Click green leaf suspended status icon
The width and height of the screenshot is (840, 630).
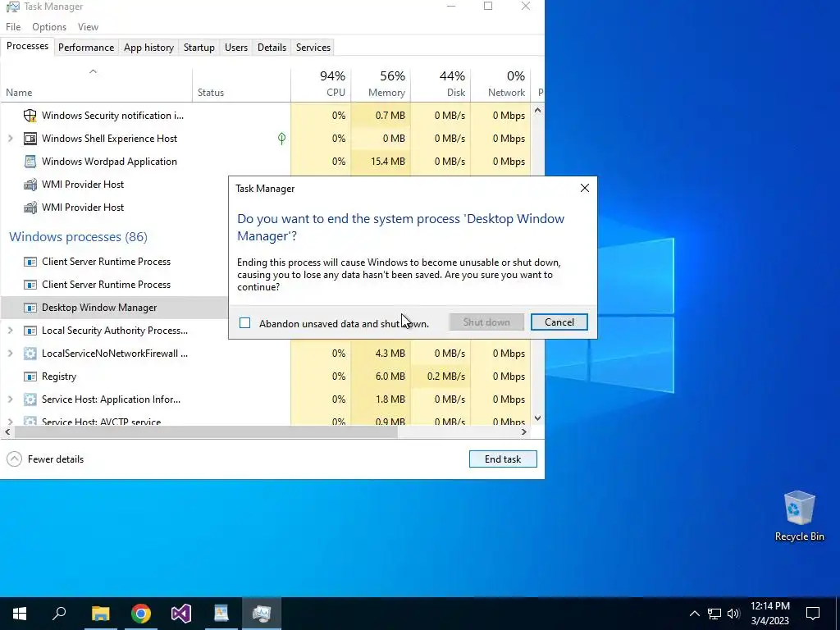[282, 139]
